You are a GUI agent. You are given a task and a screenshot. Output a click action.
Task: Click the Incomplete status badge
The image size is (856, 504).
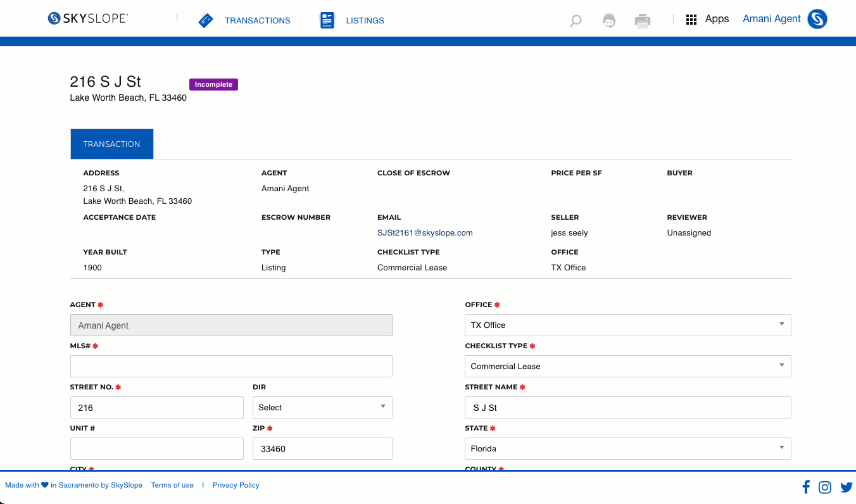(x=213, y=84)
